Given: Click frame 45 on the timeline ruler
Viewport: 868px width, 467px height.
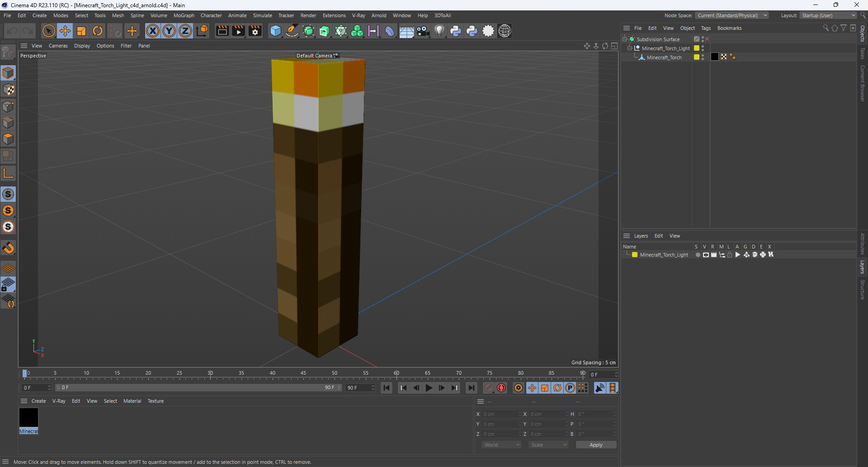Looking at the screenshot, I should pos(303,373).
